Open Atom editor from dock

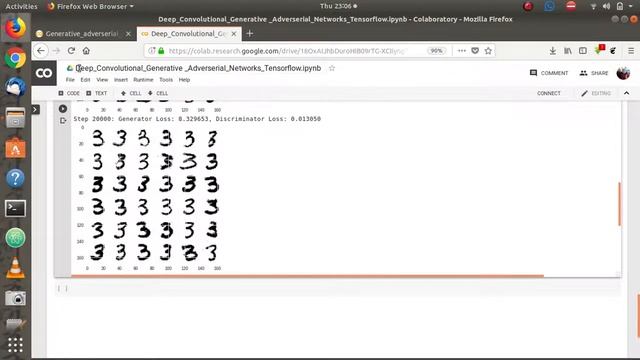click(x=16, y=238)
